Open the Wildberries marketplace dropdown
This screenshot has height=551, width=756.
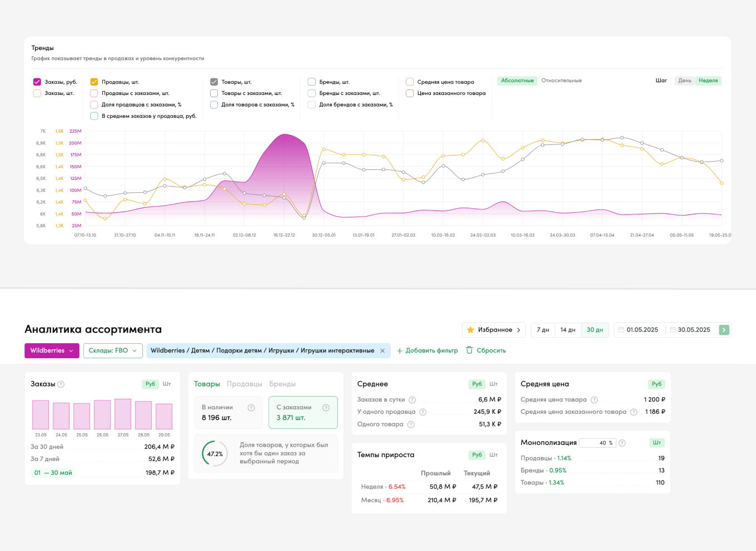coord(52,351)
